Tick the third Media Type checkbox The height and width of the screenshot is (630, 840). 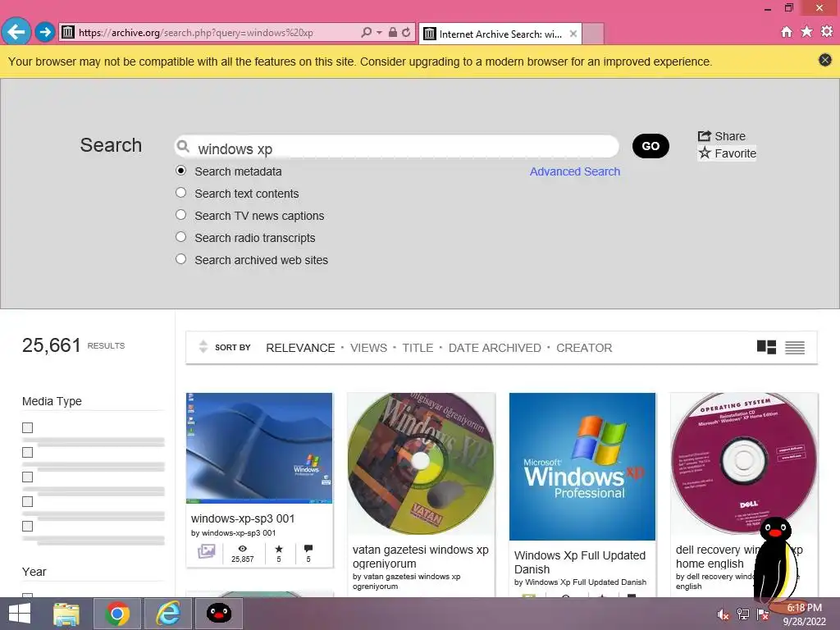coord(27,477)
